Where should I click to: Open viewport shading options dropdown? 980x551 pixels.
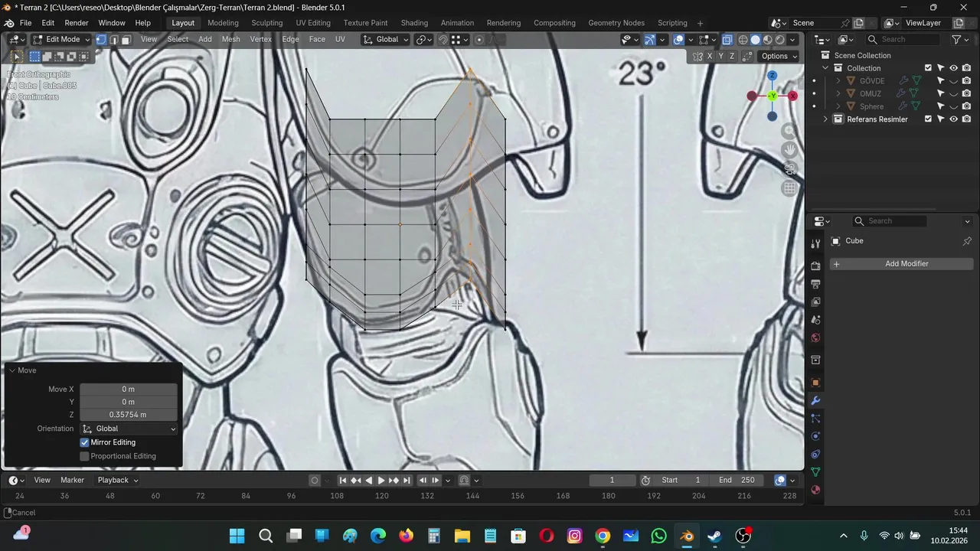tap(792, 40)
